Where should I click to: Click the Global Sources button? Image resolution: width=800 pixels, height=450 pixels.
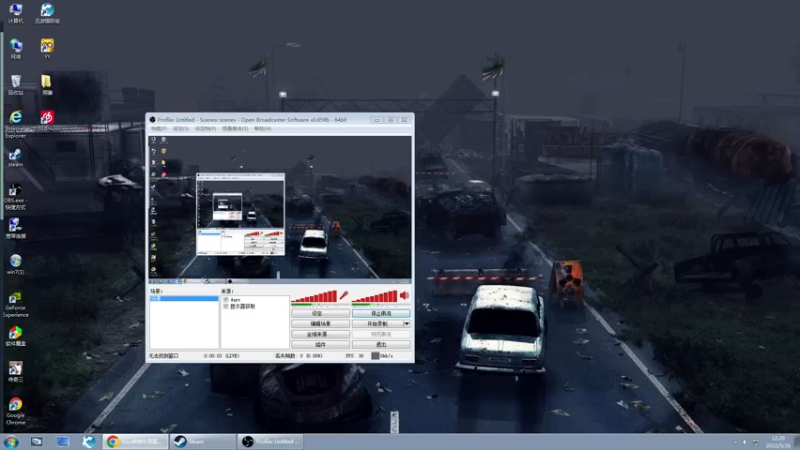[x=320, y=334]
